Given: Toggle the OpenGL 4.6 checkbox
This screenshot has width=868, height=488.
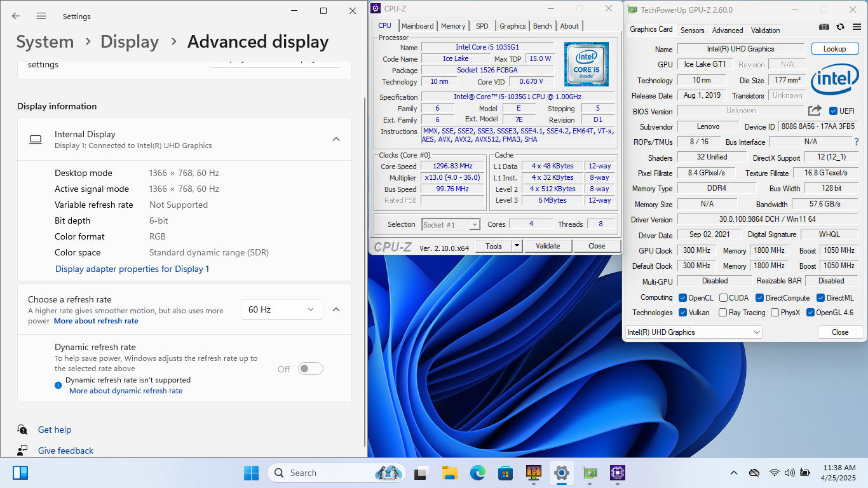Looking at the screenshot, I should coord(810,313).
